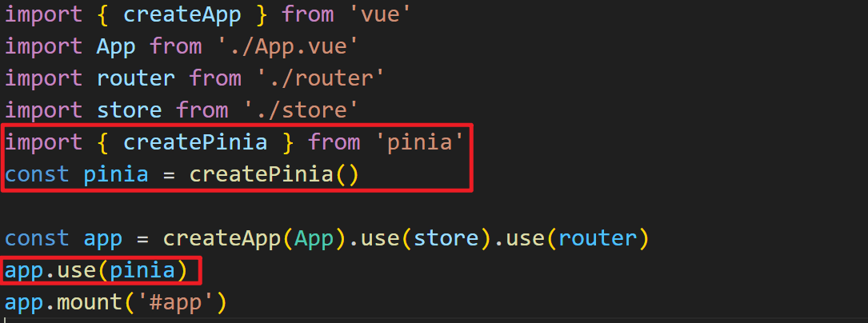Click the app variable declaration name
The height and width of the screenshot is (323, 868).
click(103, 239)
